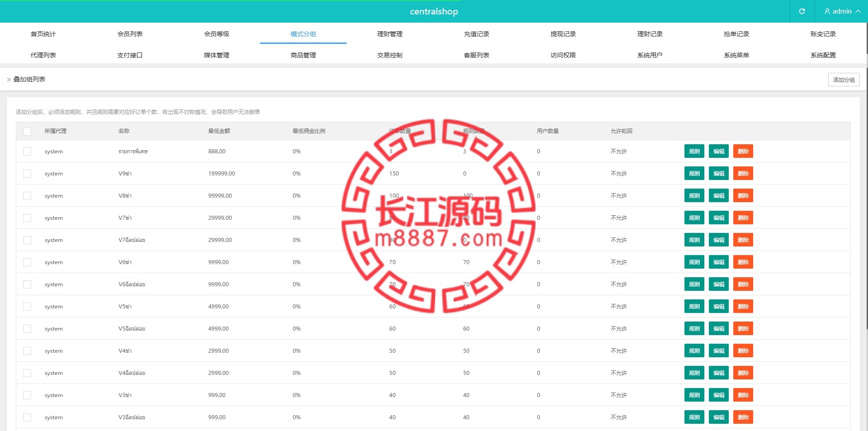
Task: Go to 理财记录 tab
Action: pos(650,34)
